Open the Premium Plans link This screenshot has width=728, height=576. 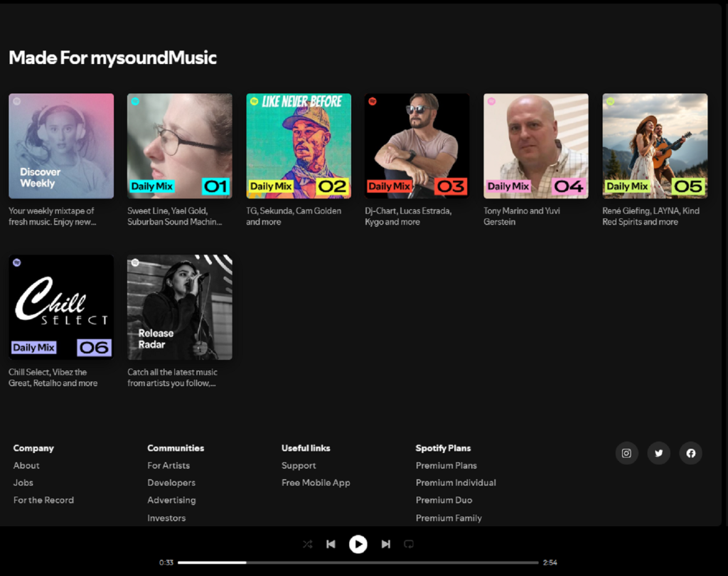point(446,466)
